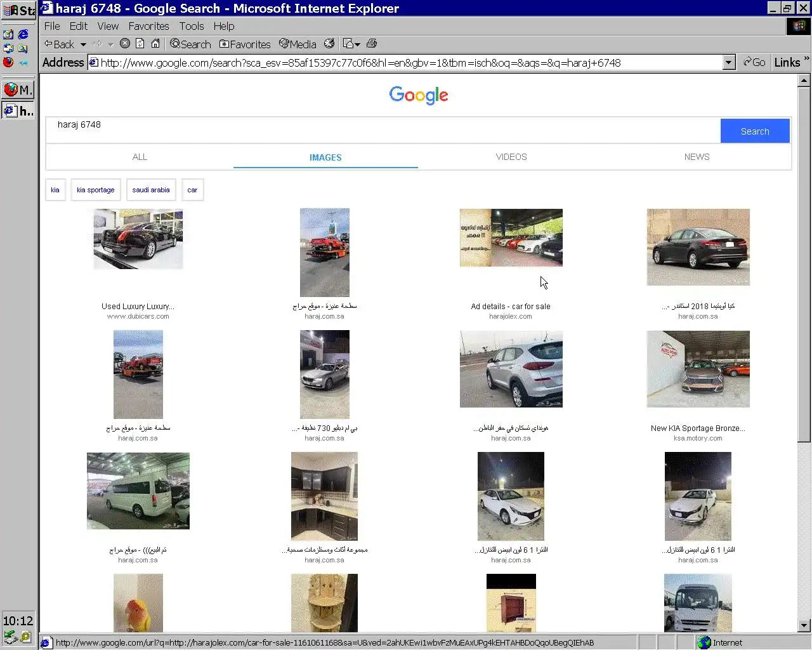Click the Forward arrow toolbar button
Viewport: 812px width, 650px height.
tap(97, 44)
